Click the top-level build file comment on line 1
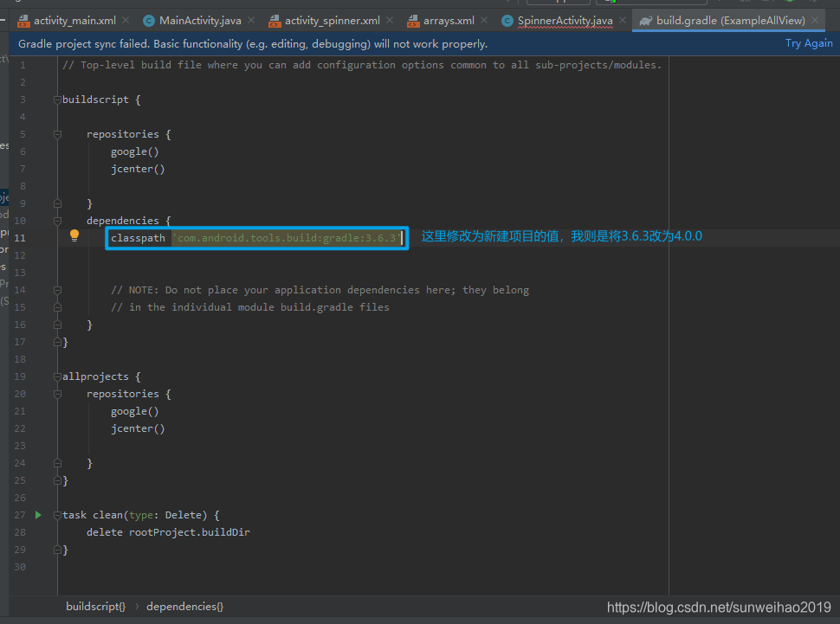840x624 pixels. point(362,65)
